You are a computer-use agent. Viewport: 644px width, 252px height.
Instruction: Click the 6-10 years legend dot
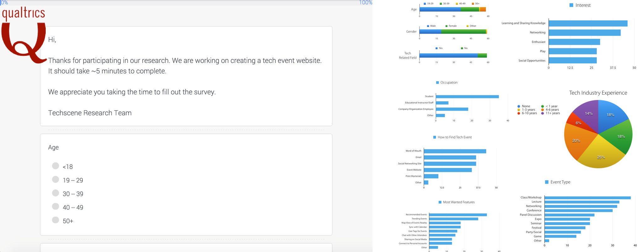519,113
